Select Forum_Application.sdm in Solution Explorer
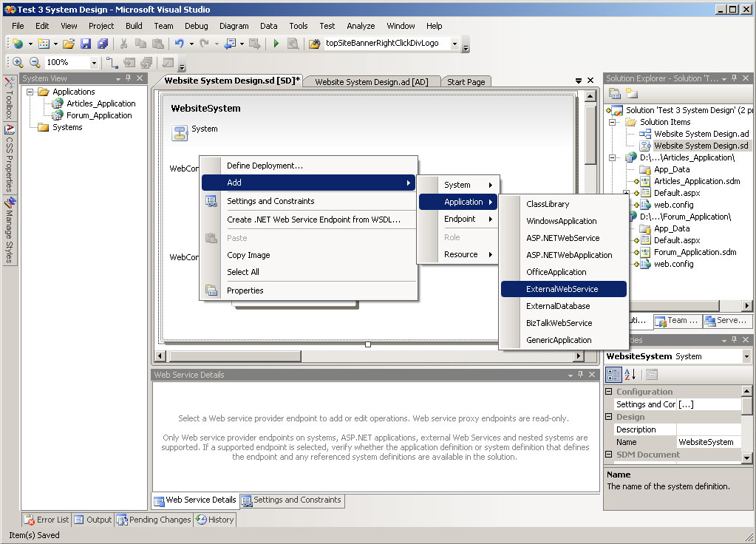Screen dimensions: 756x544 click(x=695, y=252)
